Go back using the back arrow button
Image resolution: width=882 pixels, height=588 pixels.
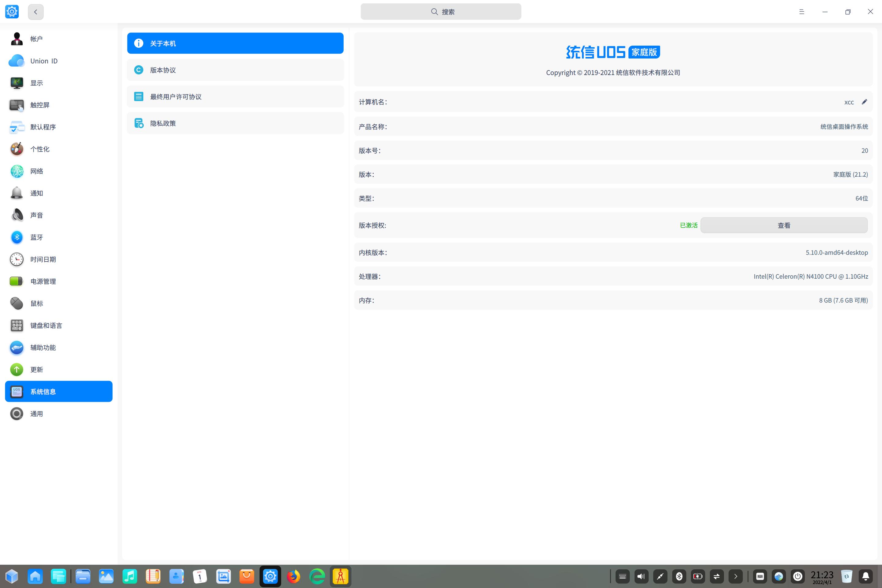[x=36, y=12]
